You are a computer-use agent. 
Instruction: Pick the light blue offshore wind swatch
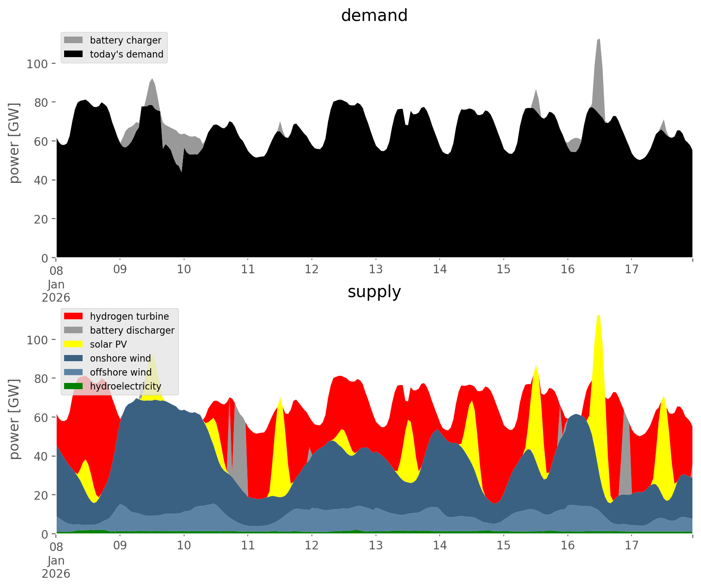point(74,372)
